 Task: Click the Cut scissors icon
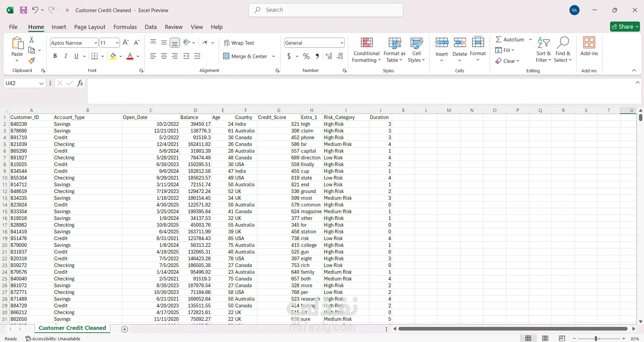click(x=32, y=40)
